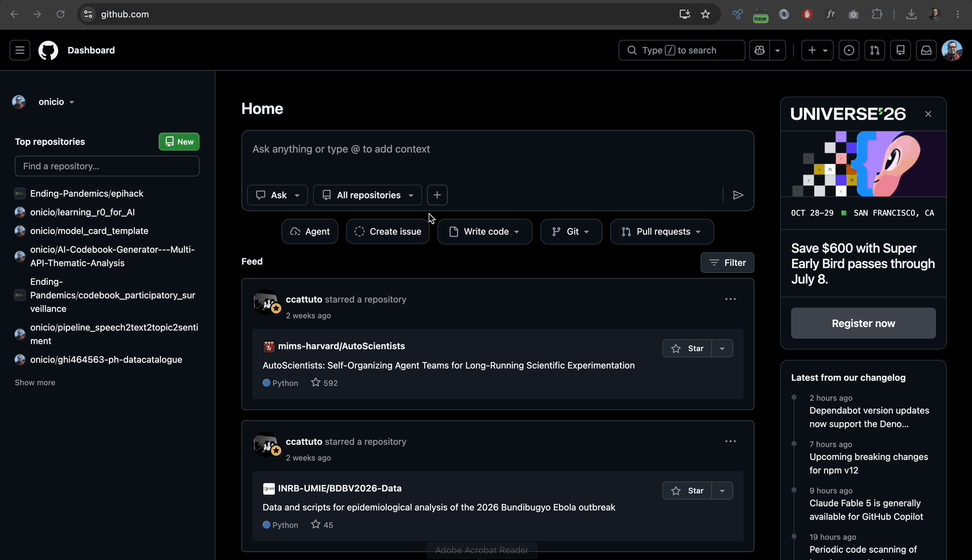The image size is (972, 560).
Task: Open the Issues icon in header
Action: point(849,50)
